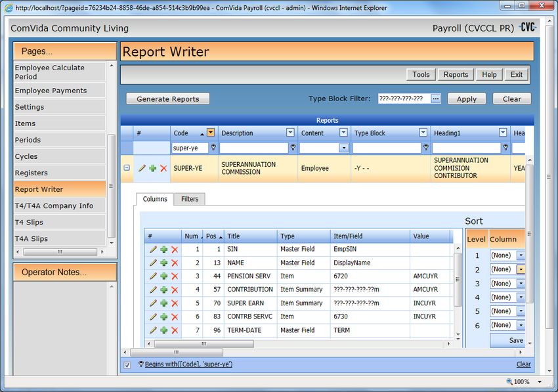Edit the SIN column row with pencil icon
This screenshot has height=392, width=558.
tap(153, 250)
